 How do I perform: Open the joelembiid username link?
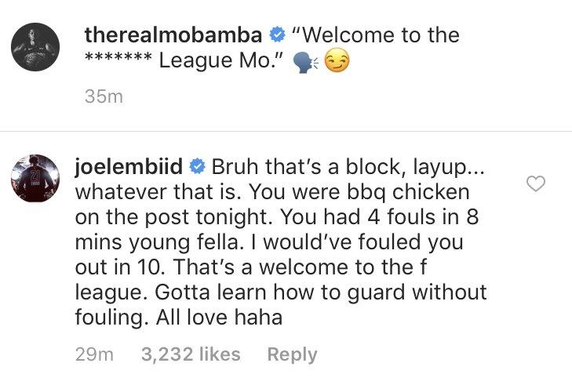coord(130,166)
